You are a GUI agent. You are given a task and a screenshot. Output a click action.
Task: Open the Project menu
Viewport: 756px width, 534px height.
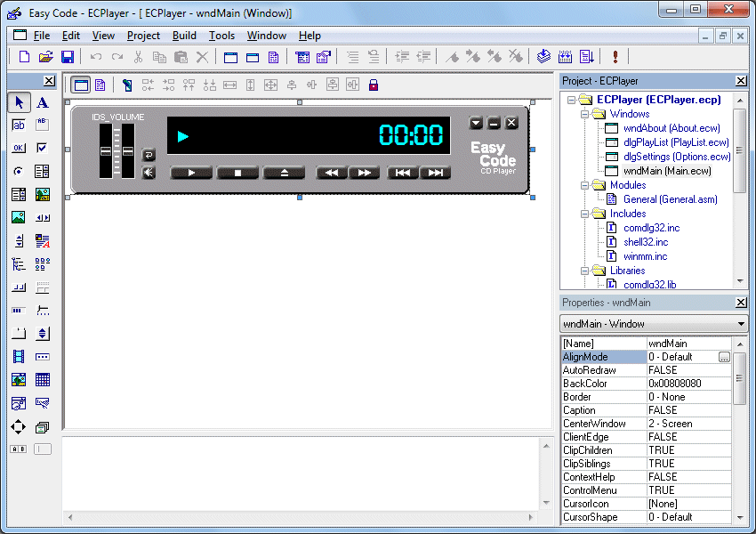click(143, 36)
